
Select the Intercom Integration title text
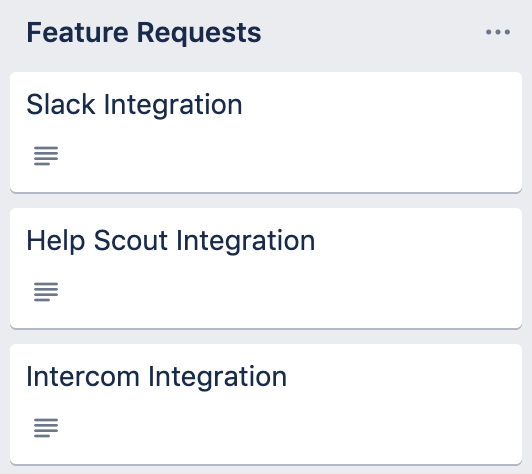[156, 377]
